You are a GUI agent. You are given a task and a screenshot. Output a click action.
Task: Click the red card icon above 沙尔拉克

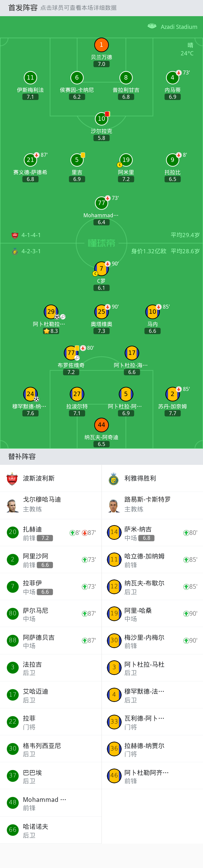[x=107, y=114]
